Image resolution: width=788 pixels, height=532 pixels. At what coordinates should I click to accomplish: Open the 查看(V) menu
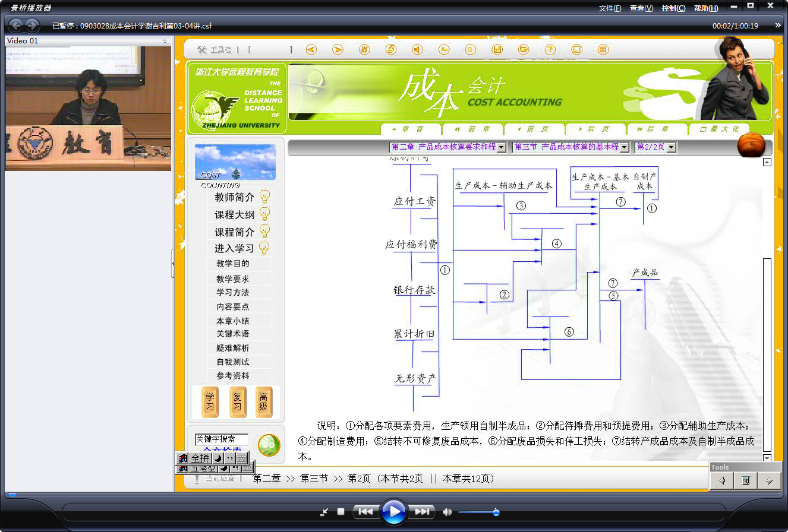pyautogui.click(x=641, y=8)
